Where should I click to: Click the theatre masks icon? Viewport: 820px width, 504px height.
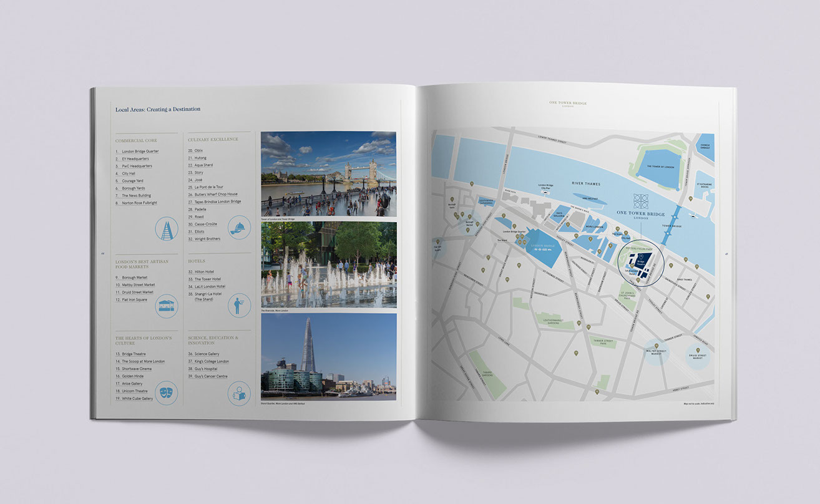click(x=166, y=394)
